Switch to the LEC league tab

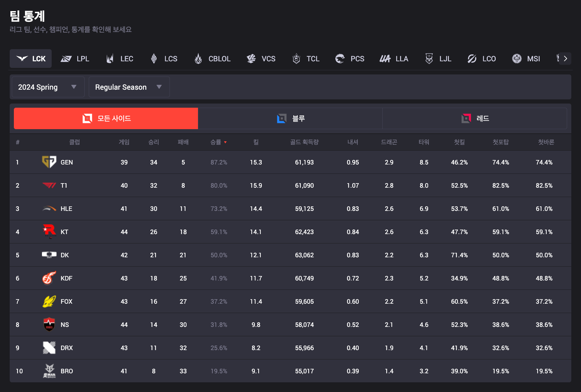click(120, 59)
